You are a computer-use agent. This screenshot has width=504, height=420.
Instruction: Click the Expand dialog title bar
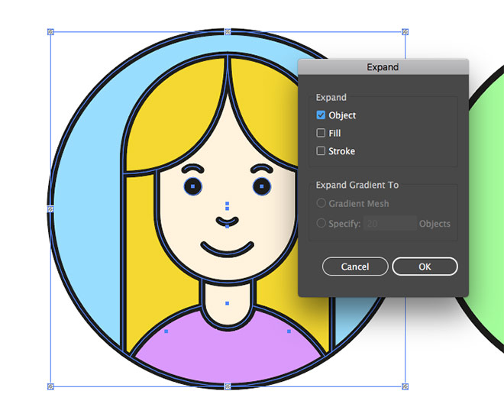tap(383, 67)
